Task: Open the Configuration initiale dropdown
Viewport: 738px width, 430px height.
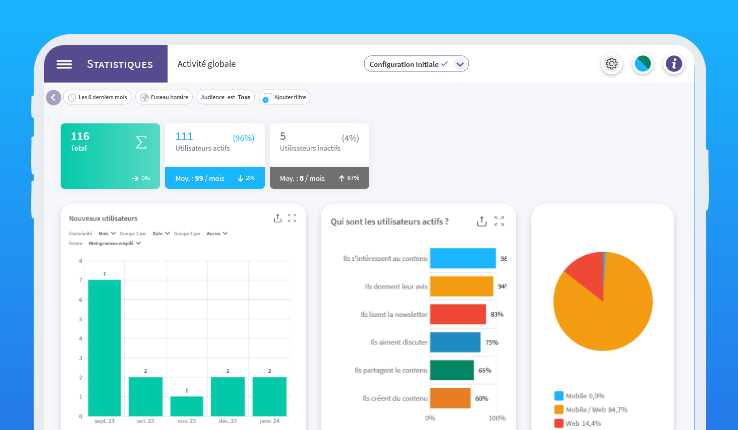Action: 416,64
